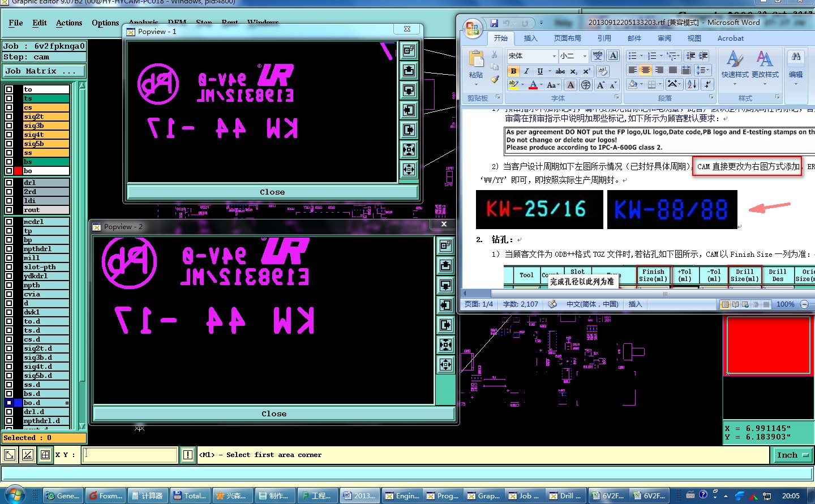Viewport: 815px width, 504px height.
Task: Click the Windows Start button
Action: pyautogui.click(x=14, y=495)
